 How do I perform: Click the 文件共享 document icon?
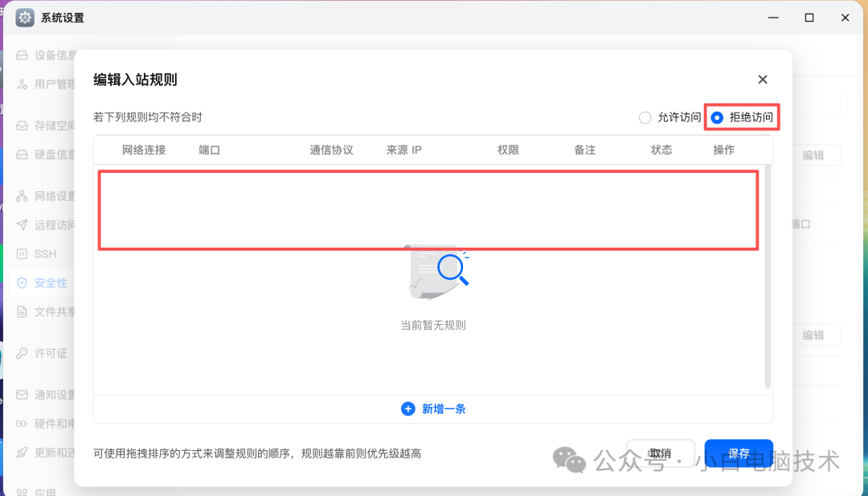click(x=22, y=312)
